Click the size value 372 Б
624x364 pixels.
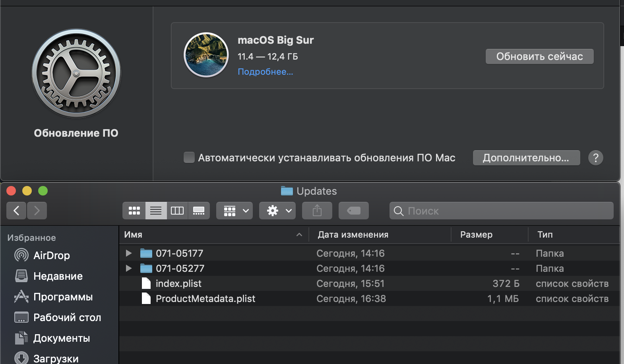[506, 283]
